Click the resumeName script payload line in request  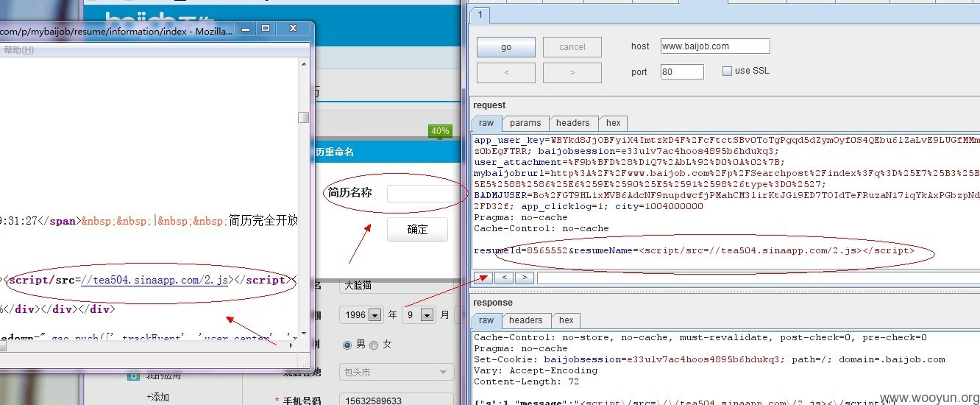(x=695, y=251)
